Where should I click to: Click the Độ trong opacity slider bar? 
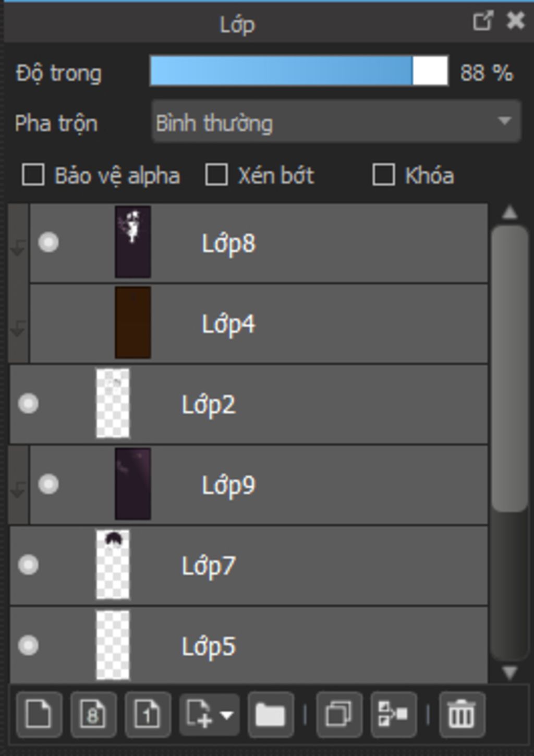click(299, 71)
